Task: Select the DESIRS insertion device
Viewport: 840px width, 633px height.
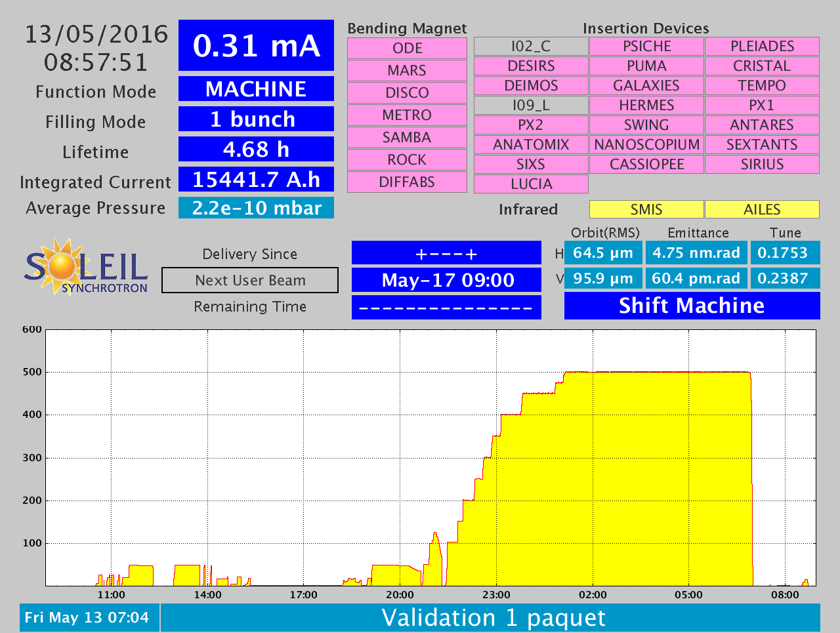Action: (x=531, y=66)
